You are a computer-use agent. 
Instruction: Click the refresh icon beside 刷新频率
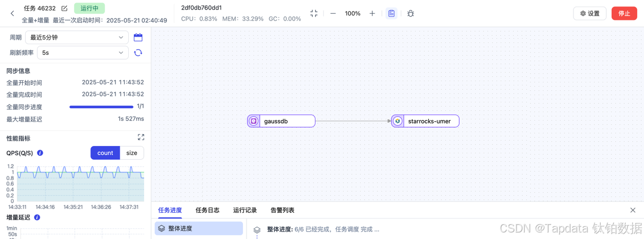(x=138, y=52)
